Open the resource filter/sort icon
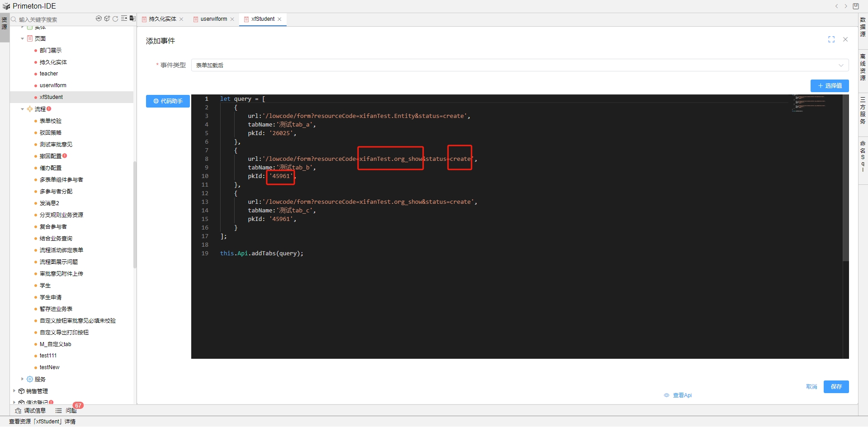 coord(124,19)
